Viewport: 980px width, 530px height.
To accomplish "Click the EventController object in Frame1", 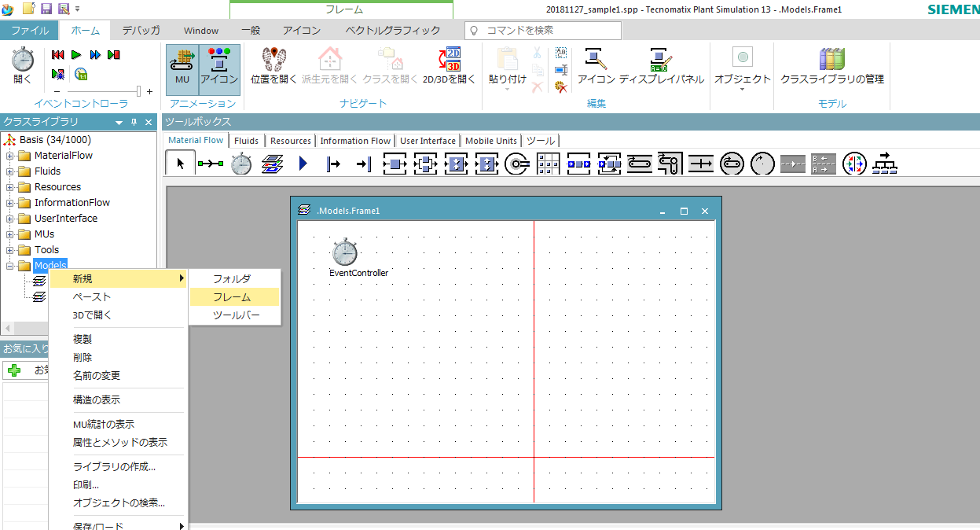I will (x=344, y=252).
